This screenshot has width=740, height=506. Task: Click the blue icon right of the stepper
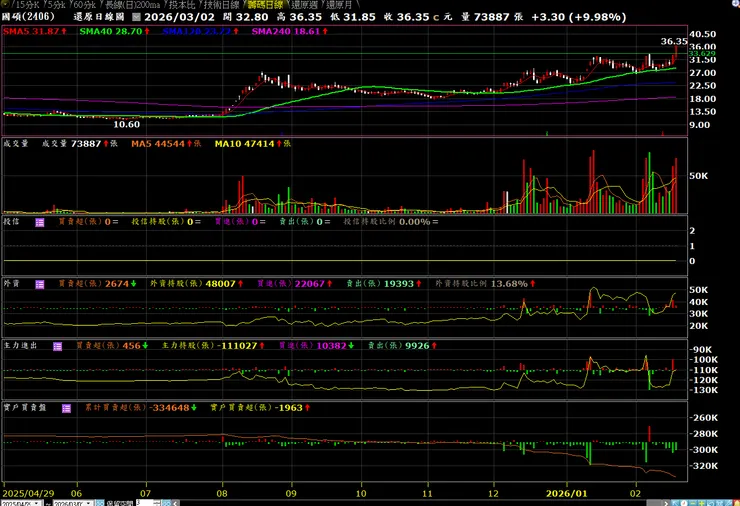(x=166, y=503)
